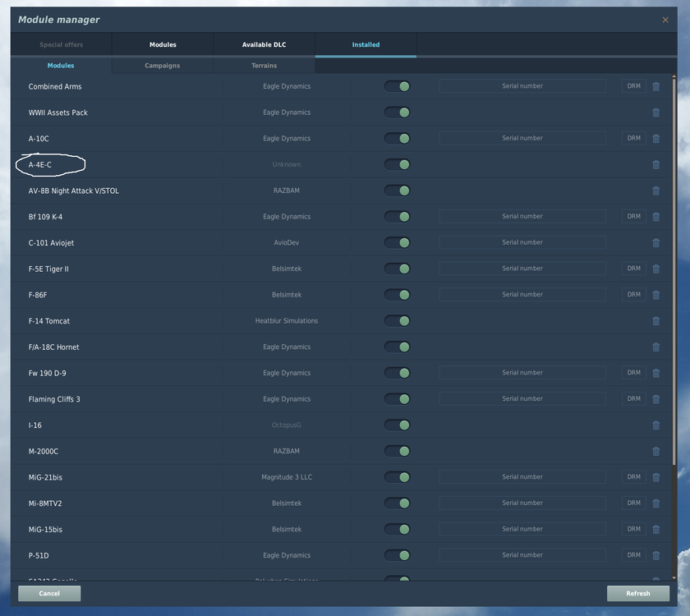Image resolution: width=690 pixels, height=616 pixels.
Task: Click the trash icon for A-4E-C
Action: [655, 164]
